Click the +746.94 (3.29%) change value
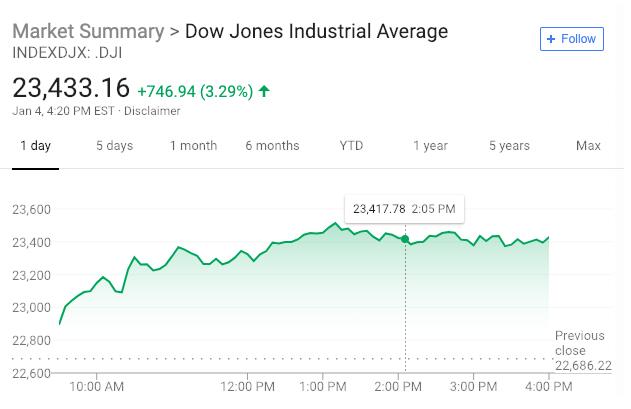 [x=194, y=91]
